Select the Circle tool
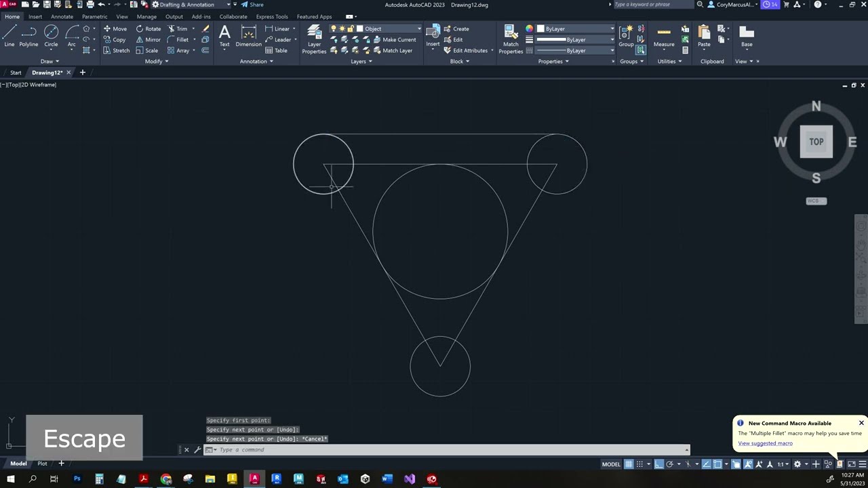Viewport: 868px width, 488px height. pos(51,37)
